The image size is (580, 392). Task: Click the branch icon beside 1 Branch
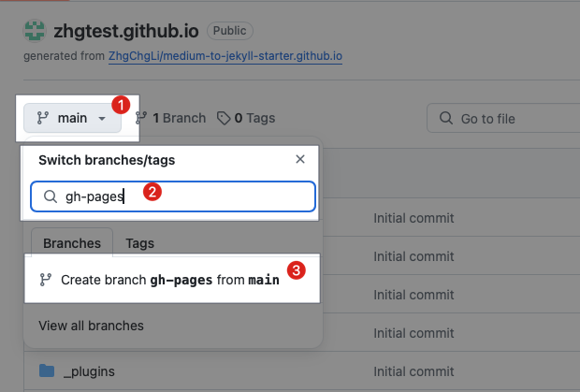[x=141, y=118]
